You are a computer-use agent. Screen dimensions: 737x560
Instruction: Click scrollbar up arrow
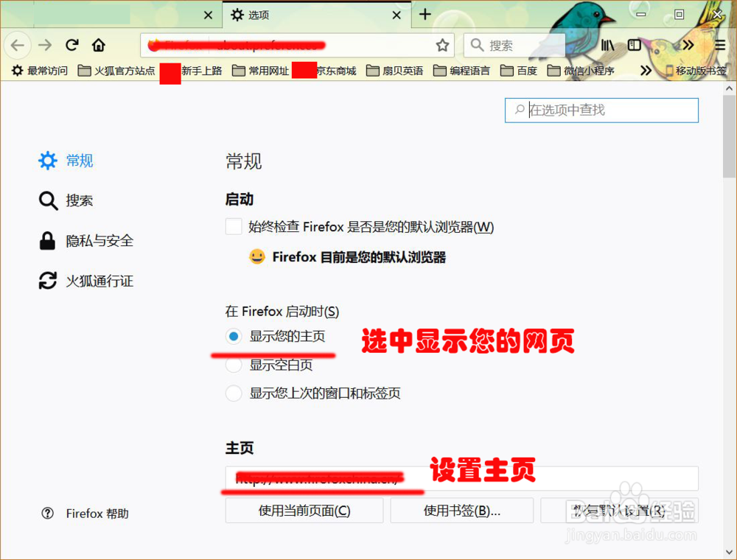point(730,88)
